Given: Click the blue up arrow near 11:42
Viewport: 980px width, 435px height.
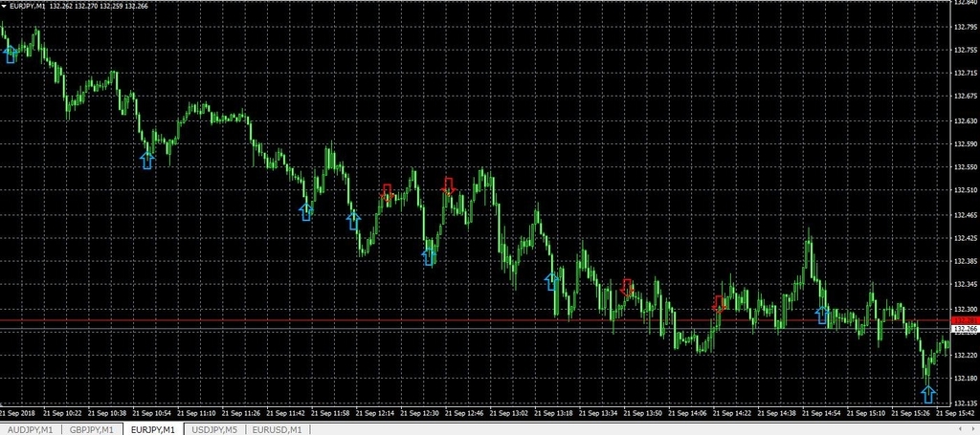Looking at the screenshot, I should [x=306, y=211].
